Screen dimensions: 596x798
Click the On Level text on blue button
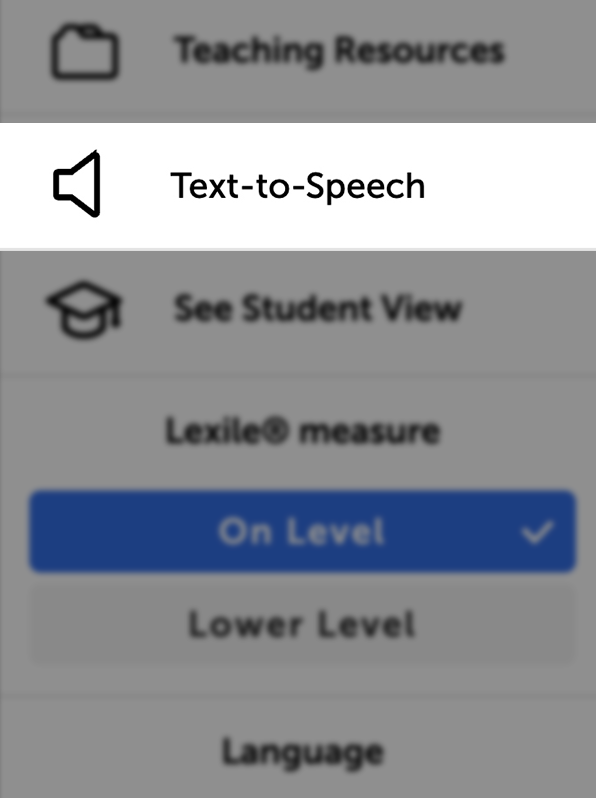point(301,532)
